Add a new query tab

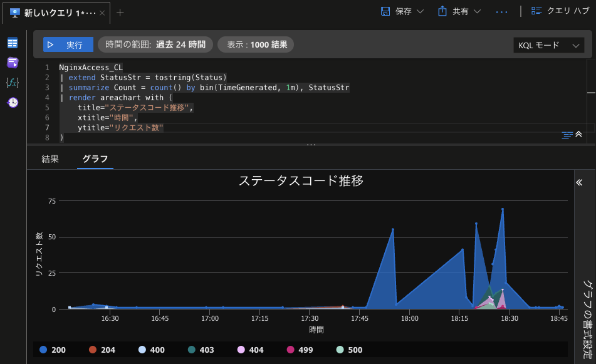coord(120,12)
